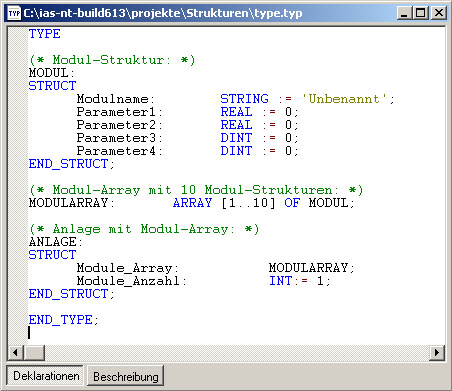Click the INT data type keyword
Screen dimensions: 452x391
click(x=280, y=281)
